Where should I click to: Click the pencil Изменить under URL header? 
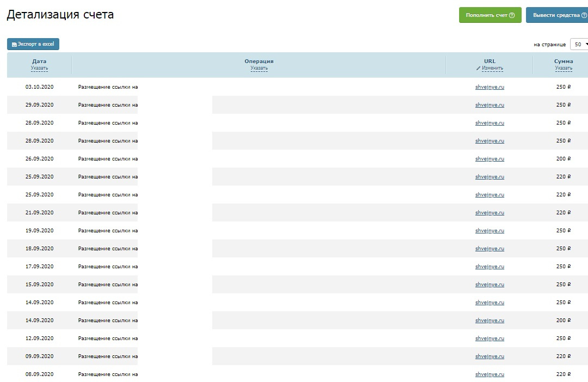pos(490,69)
